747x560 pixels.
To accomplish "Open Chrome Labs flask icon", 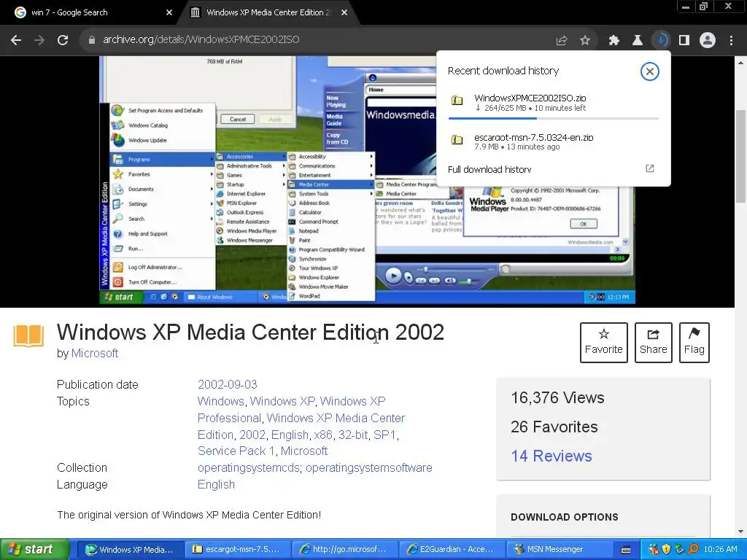I will coord(637,41).
